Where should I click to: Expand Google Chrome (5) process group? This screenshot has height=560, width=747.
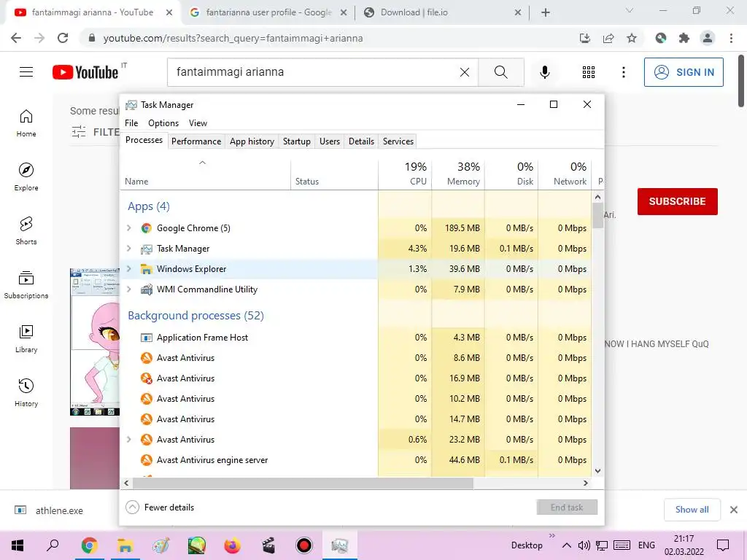[128, 228]
